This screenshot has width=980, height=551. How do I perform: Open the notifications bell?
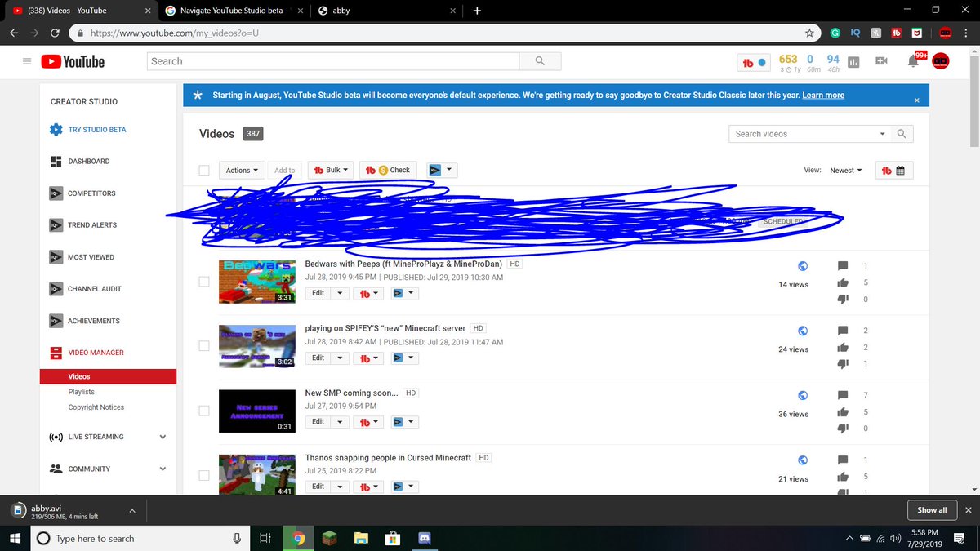[913, 62]
